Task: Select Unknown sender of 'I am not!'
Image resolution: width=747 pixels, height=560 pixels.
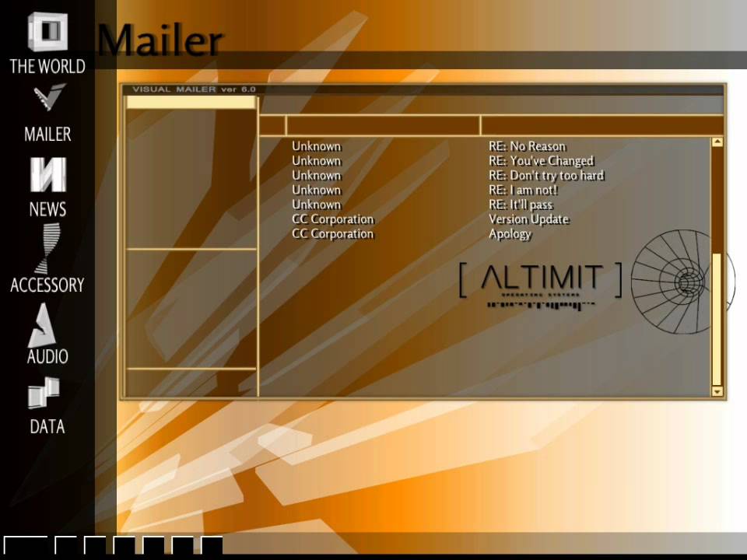Action: pos(317,190)
